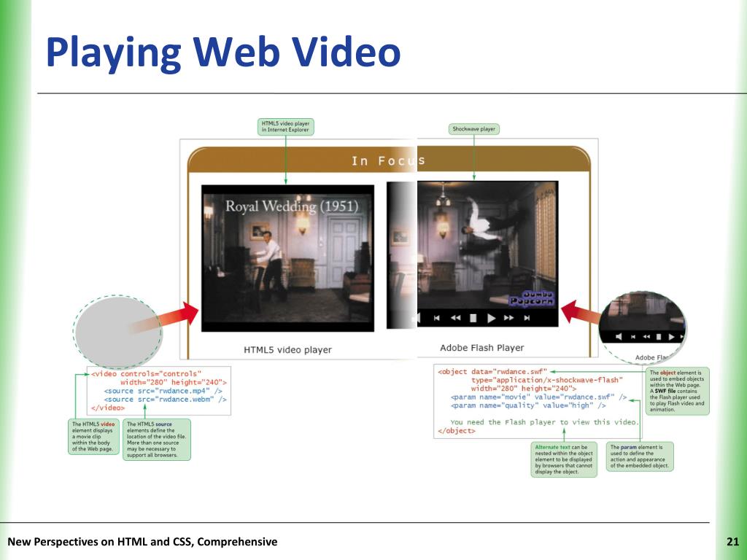Click the 'Playing Web Video' slide title
Viewport: 747px width, 560px height.
pyautogui.click(x=223, y=52)
